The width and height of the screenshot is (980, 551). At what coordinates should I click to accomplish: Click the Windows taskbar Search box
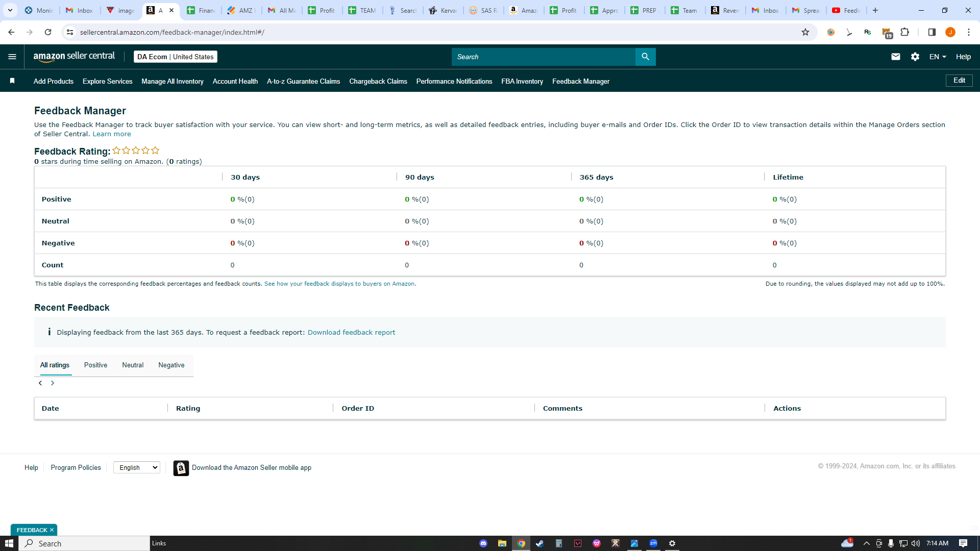[84, 543]
